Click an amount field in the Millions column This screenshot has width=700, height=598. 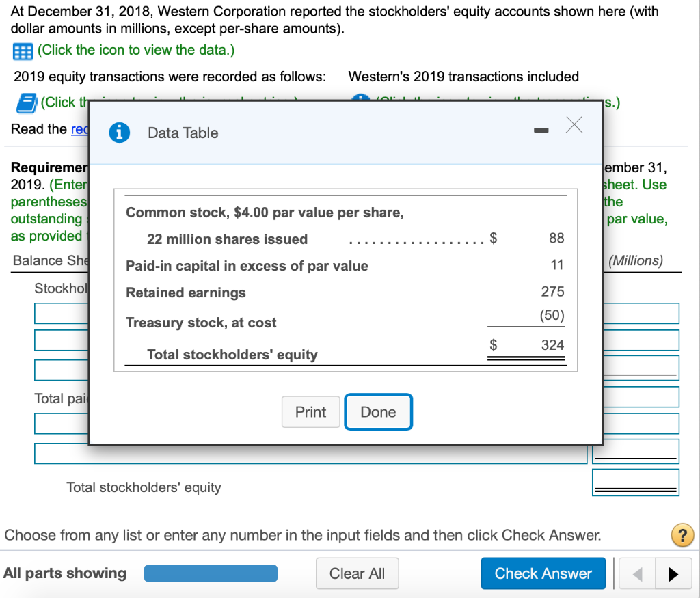click(x=635, y=313)
